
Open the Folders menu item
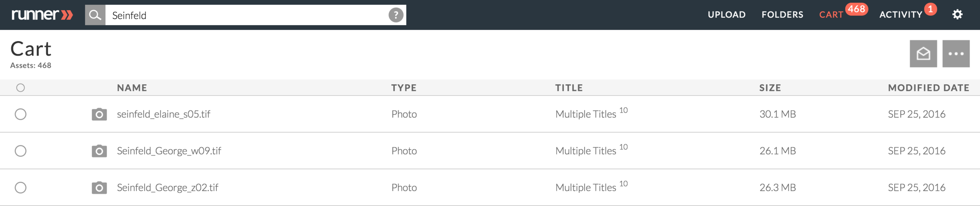point(782,15)
